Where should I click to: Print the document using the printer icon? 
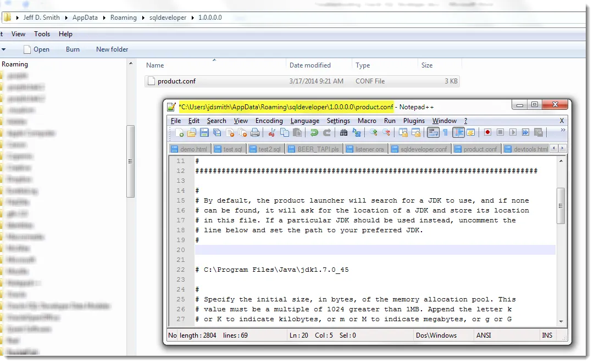[x=256, y=132]
